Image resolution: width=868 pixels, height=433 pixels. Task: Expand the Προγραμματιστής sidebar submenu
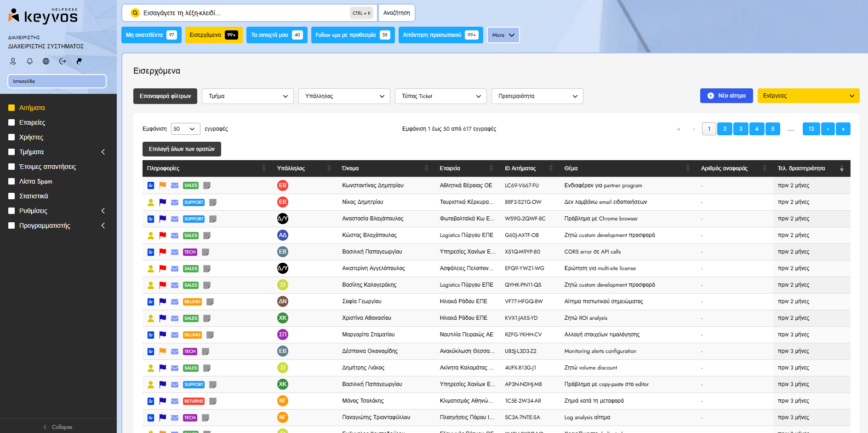coord(103,225)
